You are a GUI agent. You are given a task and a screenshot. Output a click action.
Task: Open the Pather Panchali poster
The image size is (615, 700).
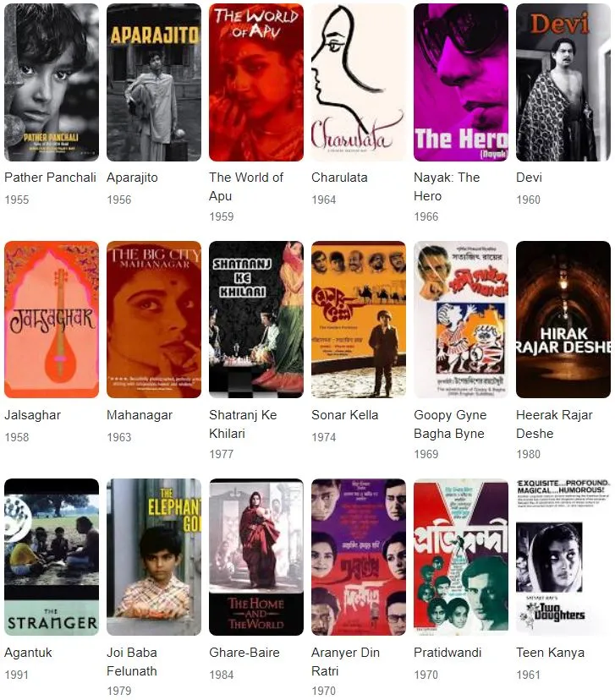click(x=52, y=82)
